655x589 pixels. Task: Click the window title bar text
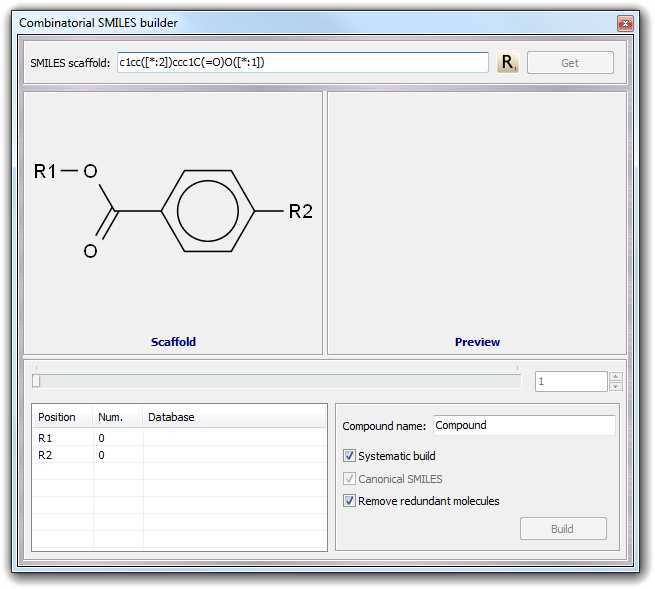[x=98, y=23]
